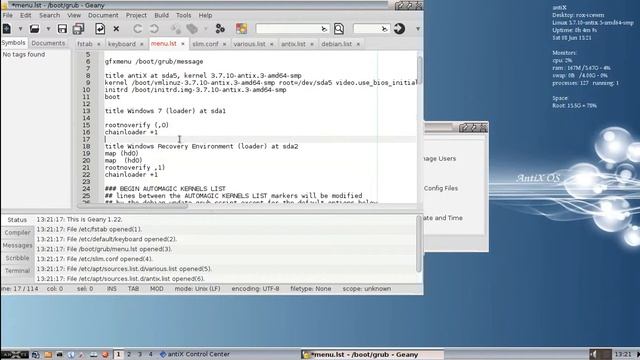Click the line 'title Windows 7 (loader) at sda1'

[165, 111]
